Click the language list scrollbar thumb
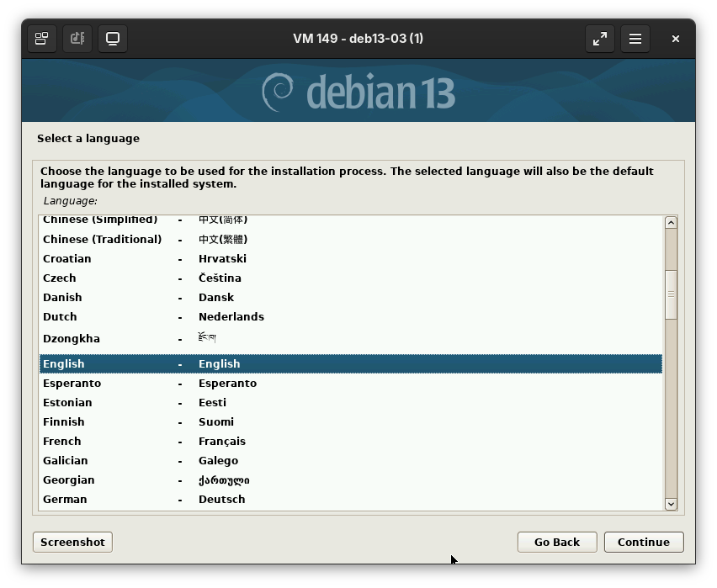This screenshot has width=717, height=588. click(x=671, y=294)
